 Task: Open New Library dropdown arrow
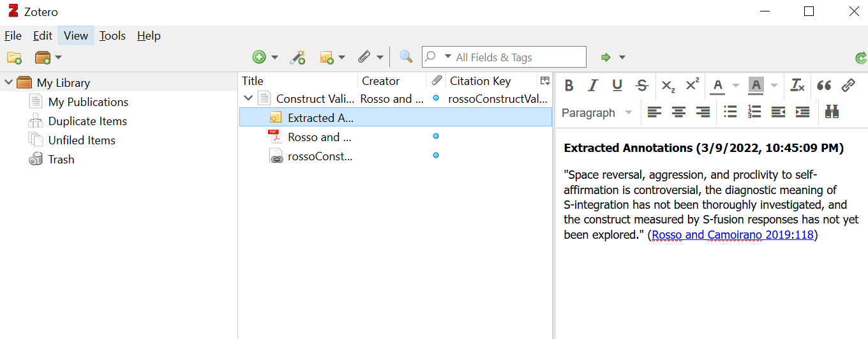click(x=58, y=57)
